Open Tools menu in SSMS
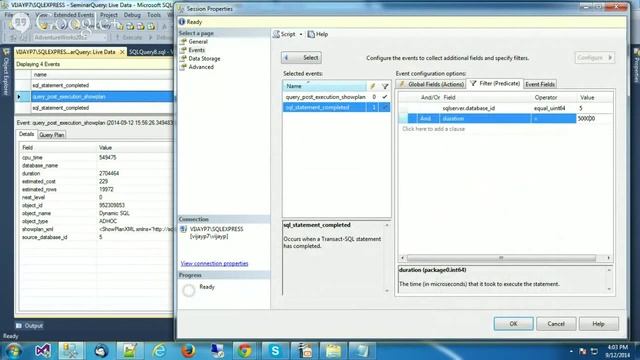 [x=154, y=15]
